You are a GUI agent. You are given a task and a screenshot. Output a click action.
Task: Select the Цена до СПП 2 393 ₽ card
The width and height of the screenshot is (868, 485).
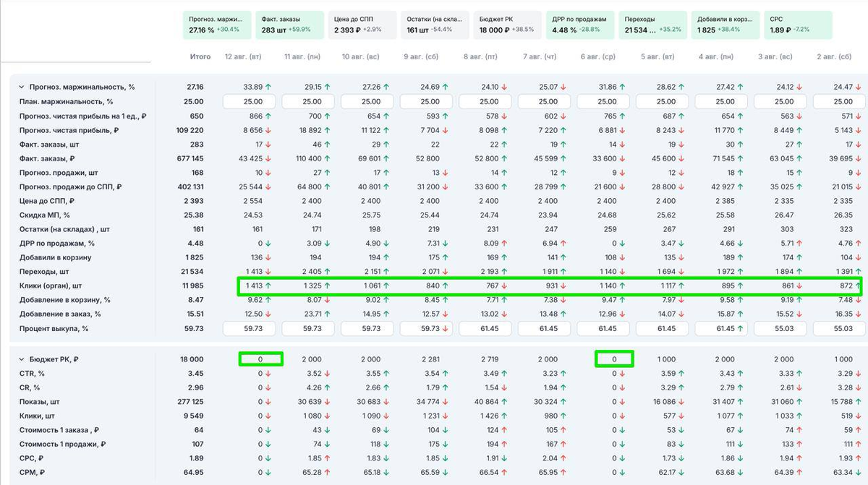[363, 25]
